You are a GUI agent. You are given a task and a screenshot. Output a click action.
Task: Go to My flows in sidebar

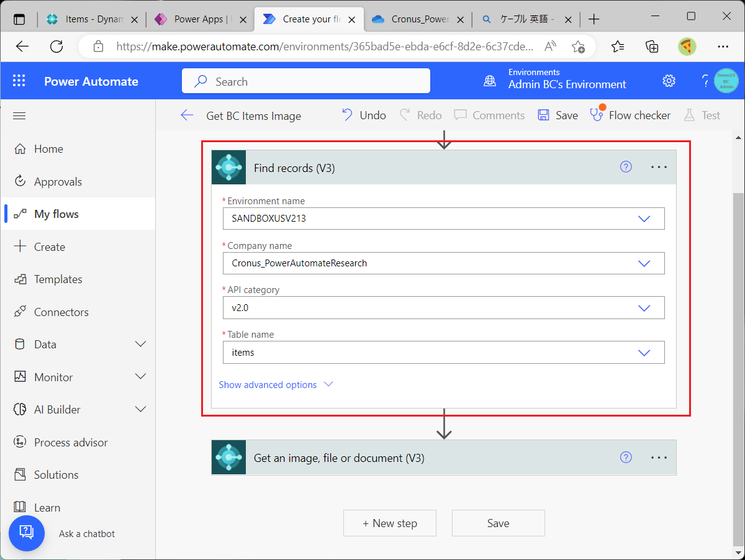click(56, 214)
